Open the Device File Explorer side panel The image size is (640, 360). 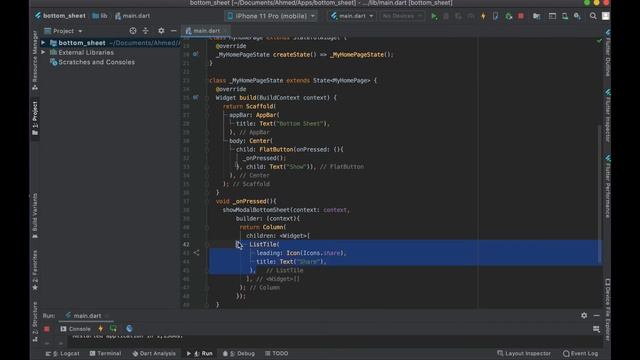tap(607, 309)
